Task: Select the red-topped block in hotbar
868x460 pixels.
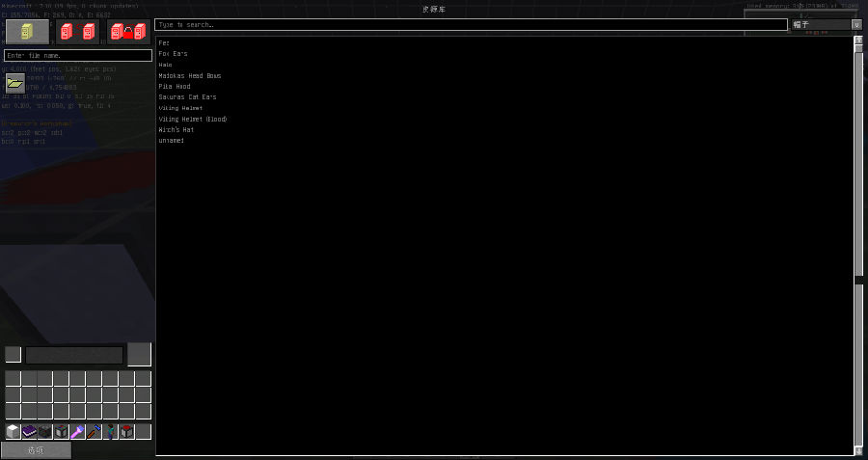Action: pos(126,431)
